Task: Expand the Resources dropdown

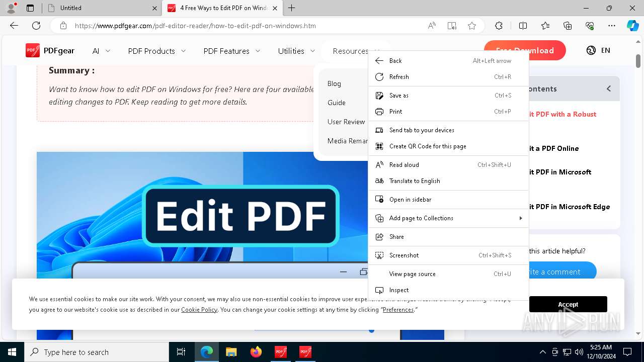Action: coord(350,51)
